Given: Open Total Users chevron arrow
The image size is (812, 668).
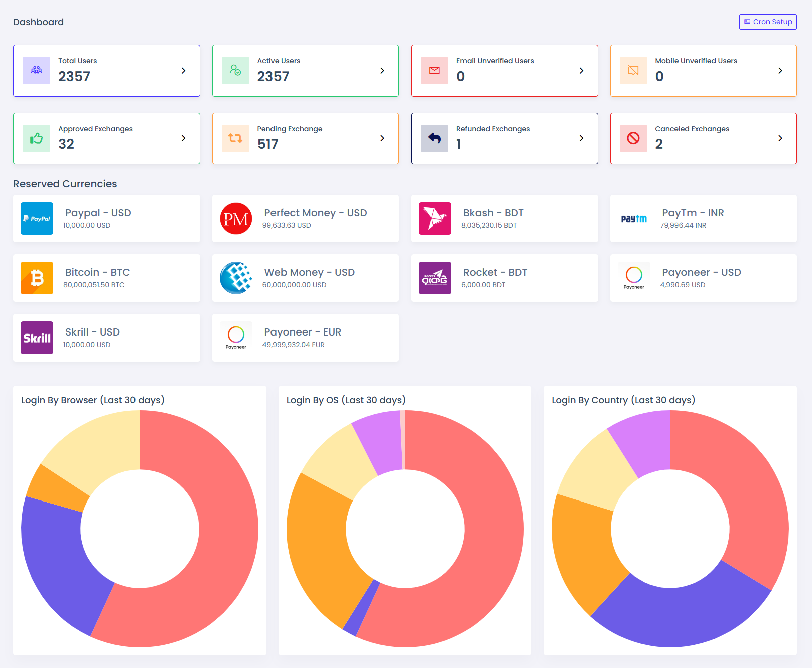Looking at the screenshot, I should pos(183,71).
